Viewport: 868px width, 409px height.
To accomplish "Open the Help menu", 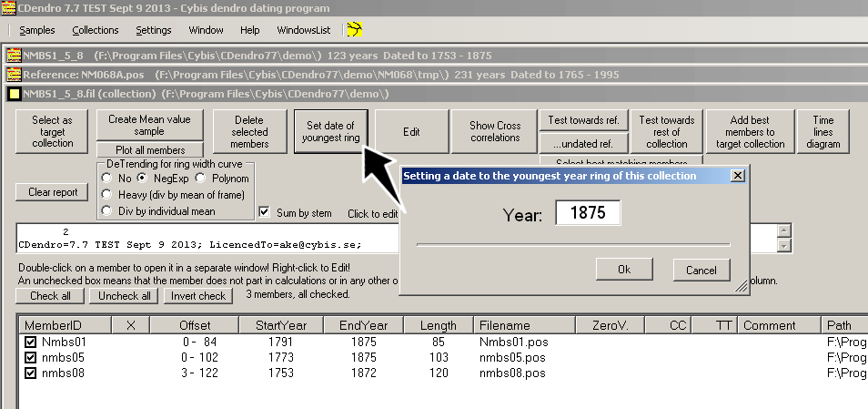I will pyautogui.click(x=249, y=30).
